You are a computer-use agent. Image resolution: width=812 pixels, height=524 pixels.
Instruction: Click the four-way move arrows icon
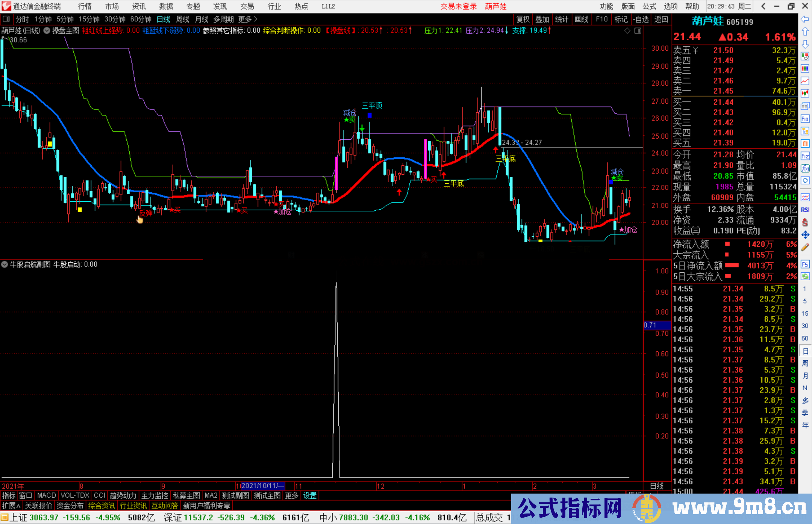point(805,235)
